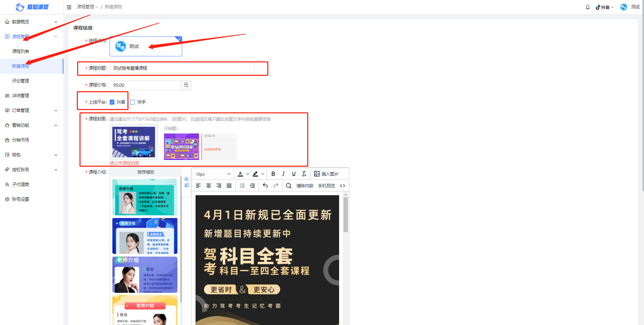
Task: Justify text in editor
Action: coord(229,185)
